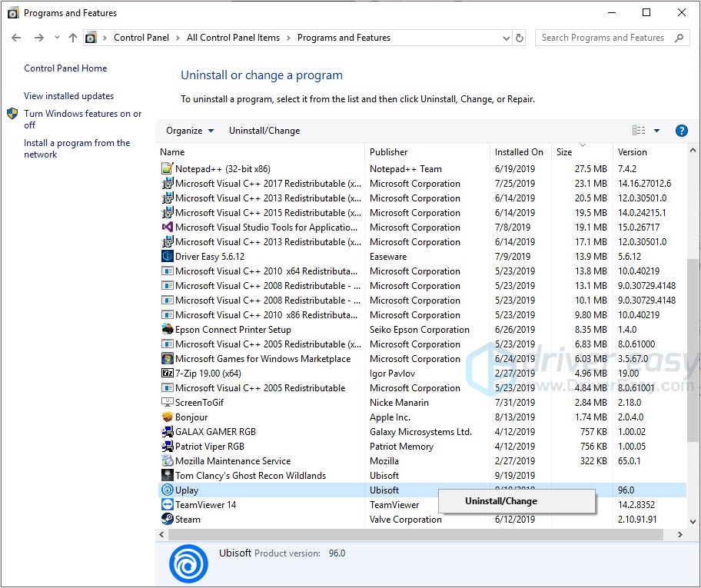The height and width of the screenshot is (588, 701).
Task: Click the Help question mark icon
Action: (681, 131)
